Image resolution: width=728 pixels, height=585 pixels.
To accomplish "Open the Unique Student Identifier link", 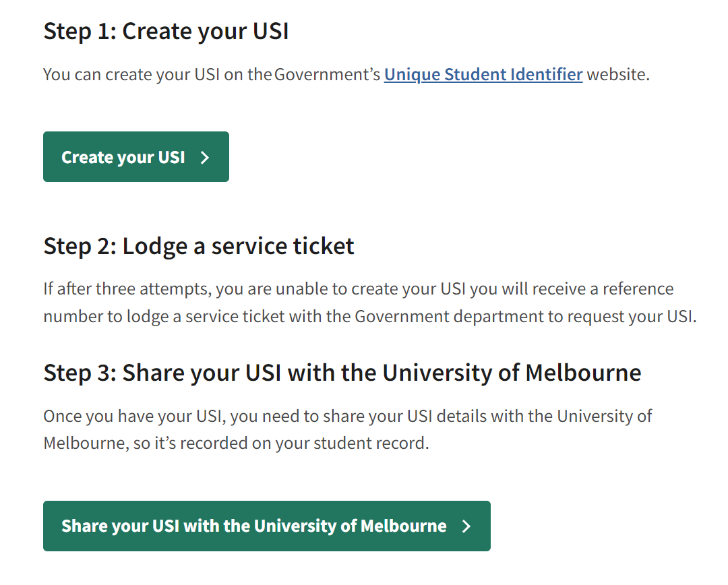I will click(483, 75).
